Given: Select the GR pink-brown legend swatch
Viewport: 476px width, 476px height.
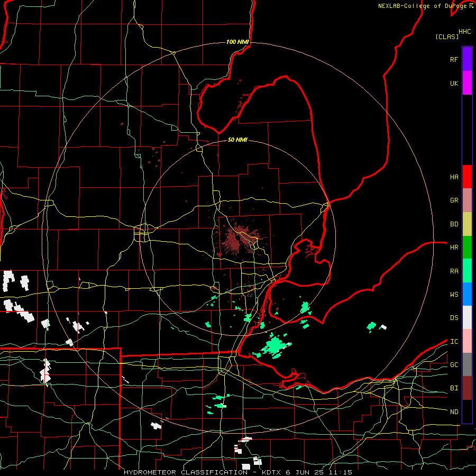Looking at the screenshot, I should click(x=467, y=200).
